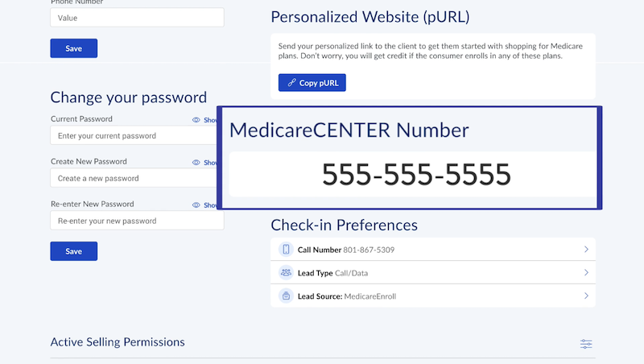Open the Lead Source: MedicareEnroll row
Image resolution: width=644 pixels, height=364 pixels.
tap(433, 296)
